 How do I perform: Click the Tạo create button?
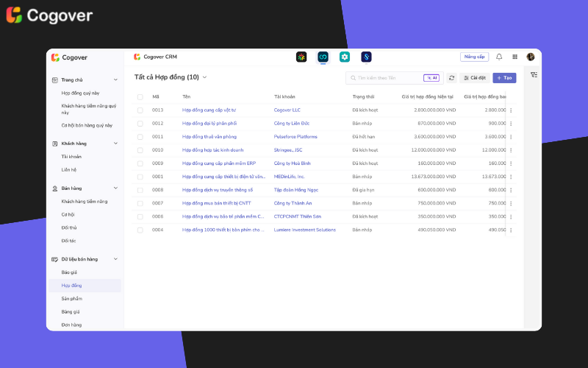coord(504,77)
